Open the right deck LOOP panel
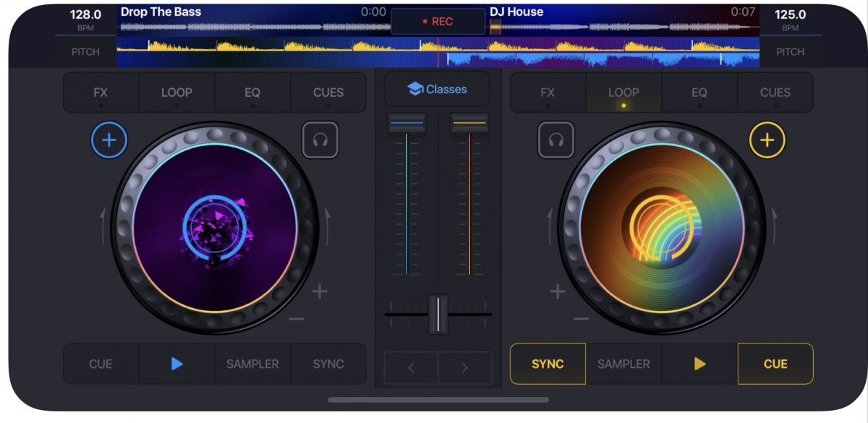The image size is (868, 423). [623, 93]
